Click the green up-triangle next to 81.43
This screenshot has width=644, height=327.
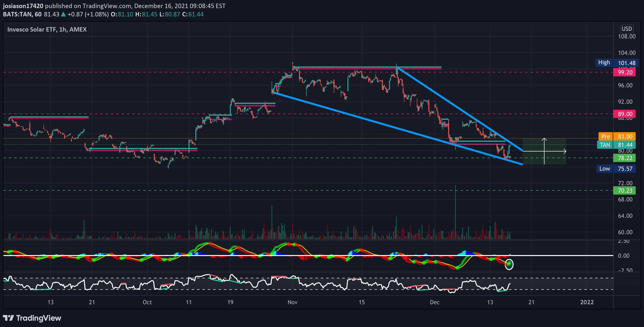click(63, 14)
